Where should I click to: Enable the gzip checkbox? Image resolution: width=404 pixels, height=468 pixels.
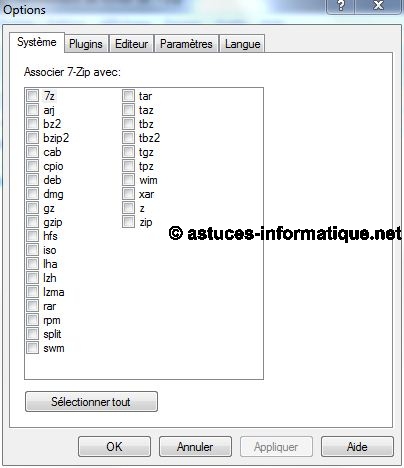point(33,222)
